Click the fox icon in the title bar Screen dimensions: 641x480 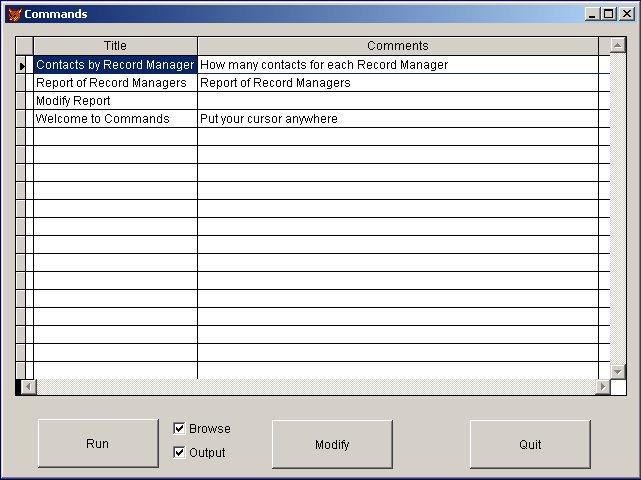tap(14, 14)
